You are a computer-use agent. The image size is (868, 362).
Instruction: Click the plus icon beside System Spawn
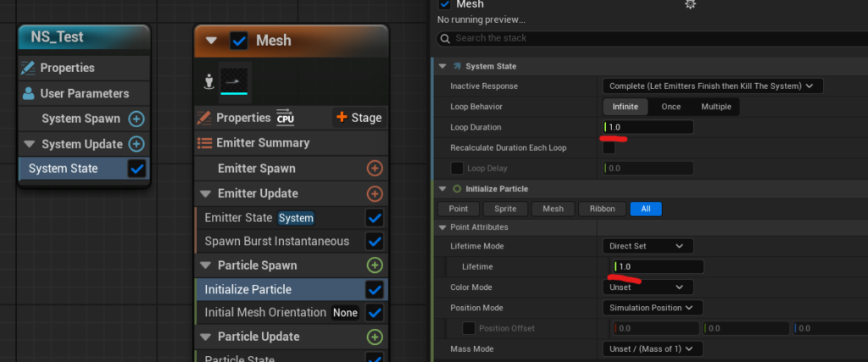pyautogui.click(x=136, y=119)
